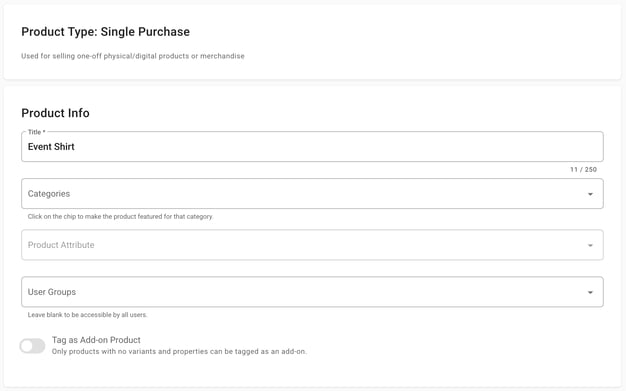Click the one-off products description text
The width and height of the screenshot is (626, 391).
tap(133, 56)
